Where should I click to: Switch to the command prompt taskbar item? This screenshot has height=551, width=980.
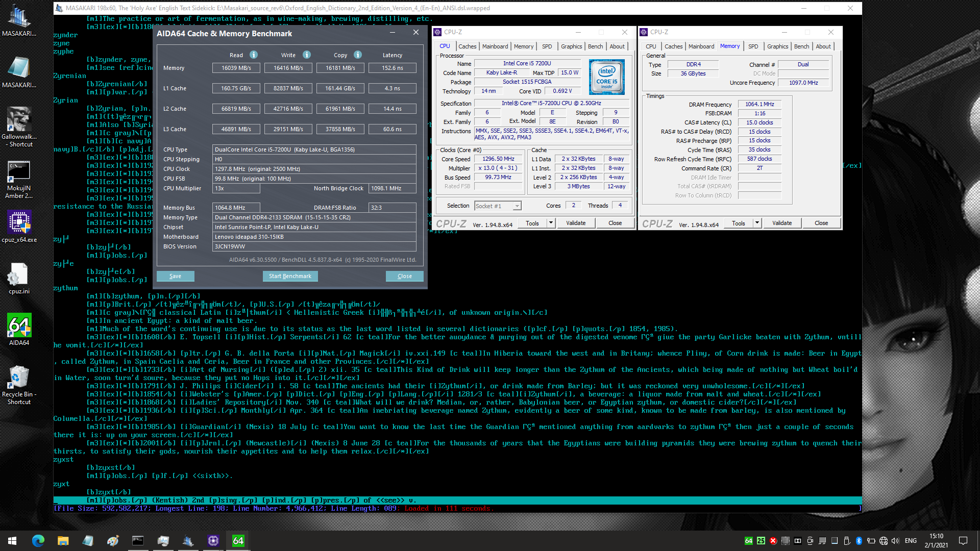point(138,541)
